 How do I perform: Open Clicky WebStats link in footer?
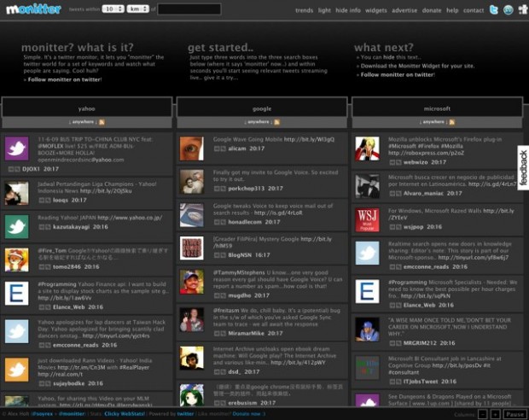(125, 413)
